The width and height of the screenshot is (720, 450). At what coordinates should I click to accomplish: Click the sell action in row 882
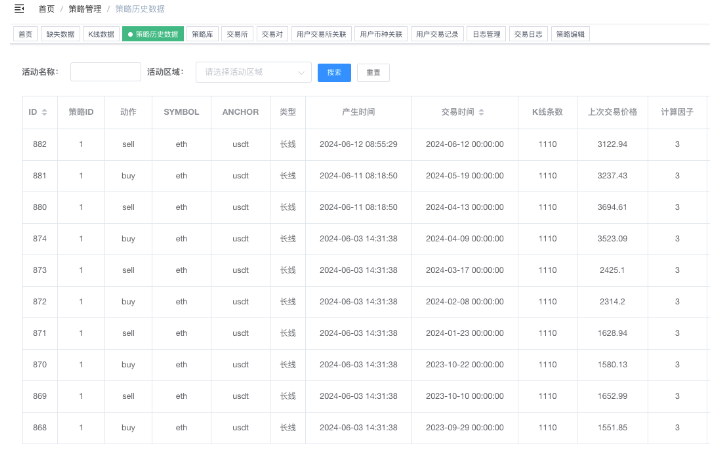[x=128, y=144]
